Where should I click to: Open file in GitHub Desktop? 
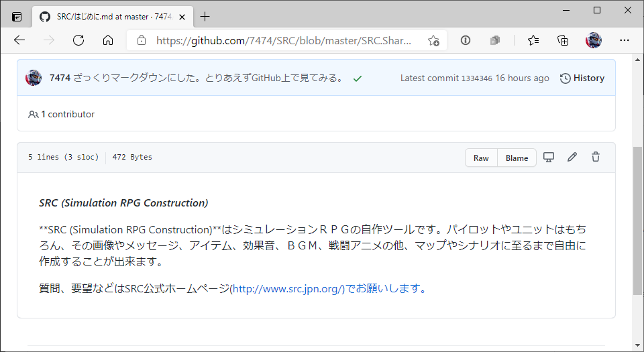tap(549, 157)
